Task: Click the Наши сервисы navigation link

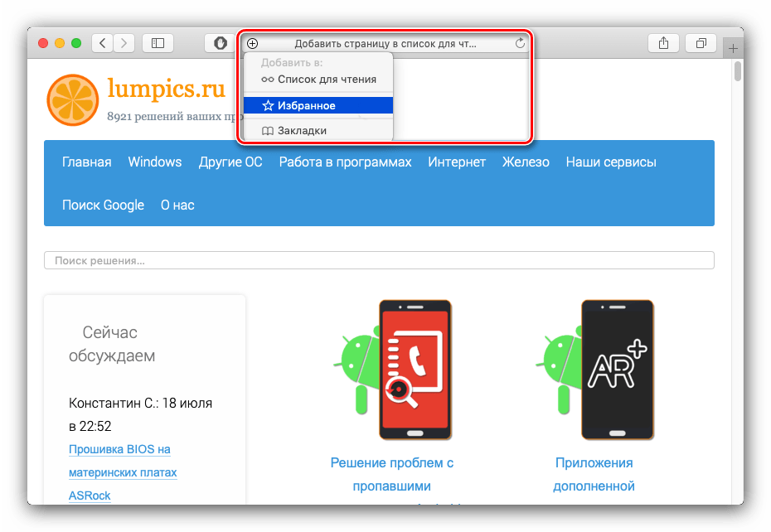Action: pos(611,162)
